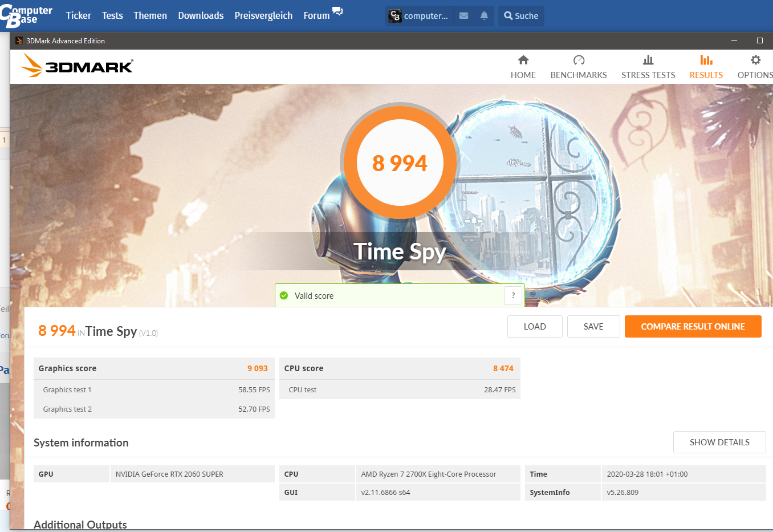Viewport: 773px width, 532px height.
Task: Click the CPU test 28.47 FPS row
Action: [400, 389]
